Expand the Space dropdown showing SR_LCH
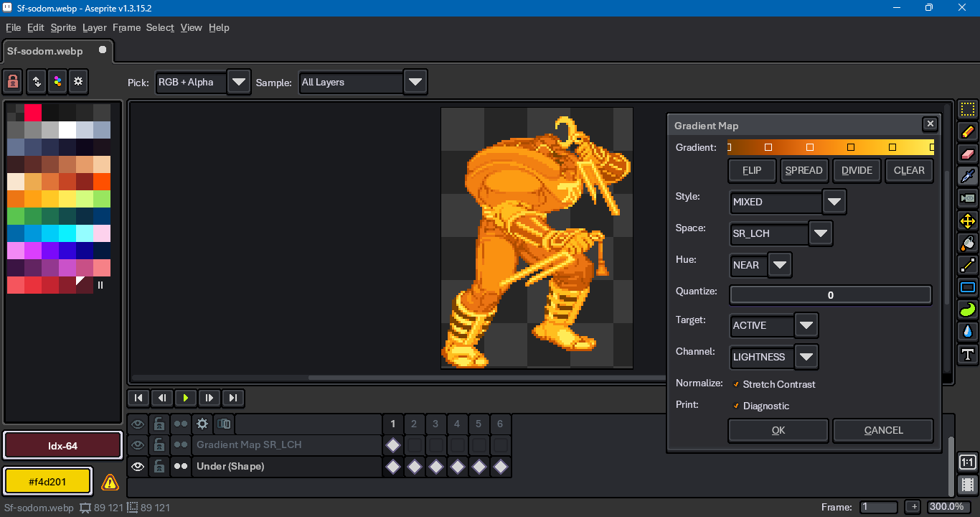Viewport: 980px width, 517px height. pyautogui.click(x=820, y=234)
